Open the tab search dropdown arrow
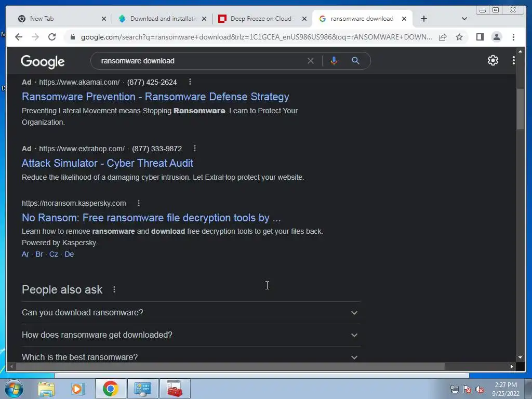Image resolution: width=532 pixels, height=399 pixels. click(x=464, y=19)
